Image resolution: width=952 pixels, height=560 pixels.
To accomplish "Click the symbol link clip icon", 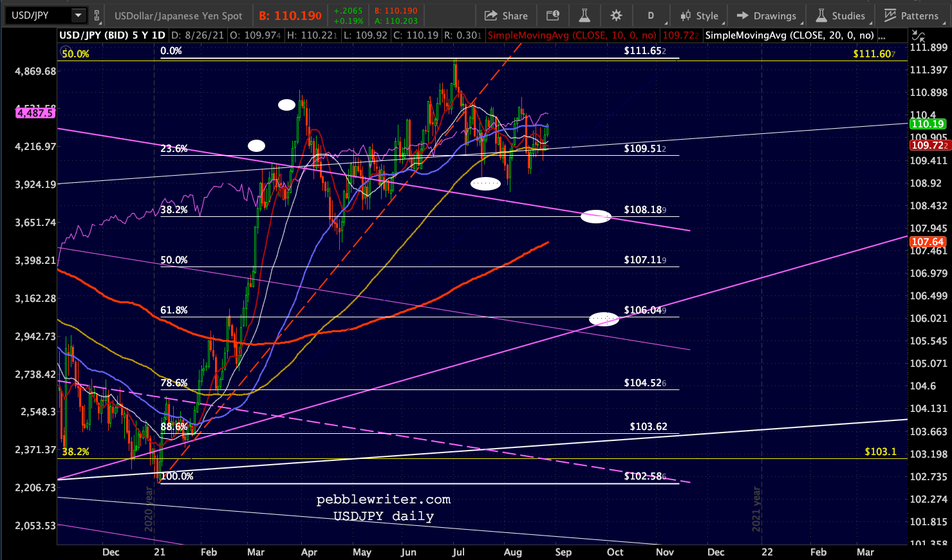I will 97,15.
